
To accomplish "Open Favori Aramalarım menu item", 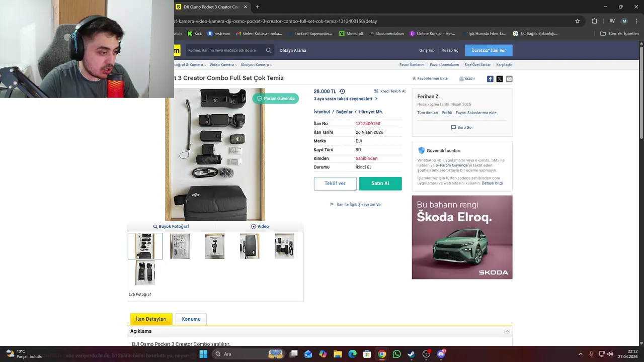I will tap(444, 65).
